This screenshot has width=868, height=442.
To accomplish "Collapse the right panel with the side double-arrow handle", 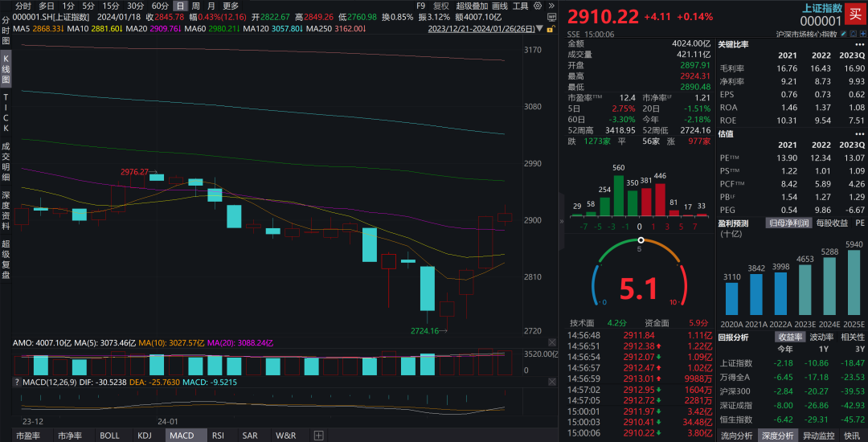I will click(x=562, y=221).
